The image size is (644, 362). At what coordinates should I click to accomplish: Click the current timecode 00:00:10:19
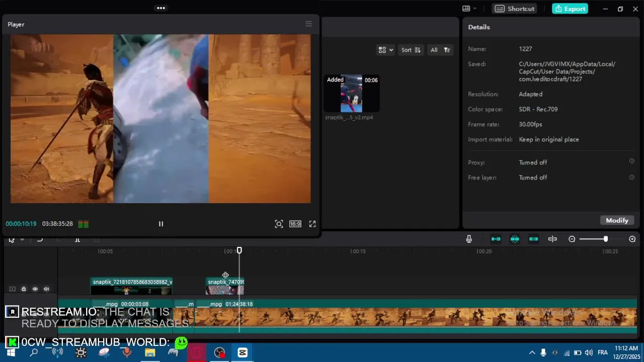point(21,224)
